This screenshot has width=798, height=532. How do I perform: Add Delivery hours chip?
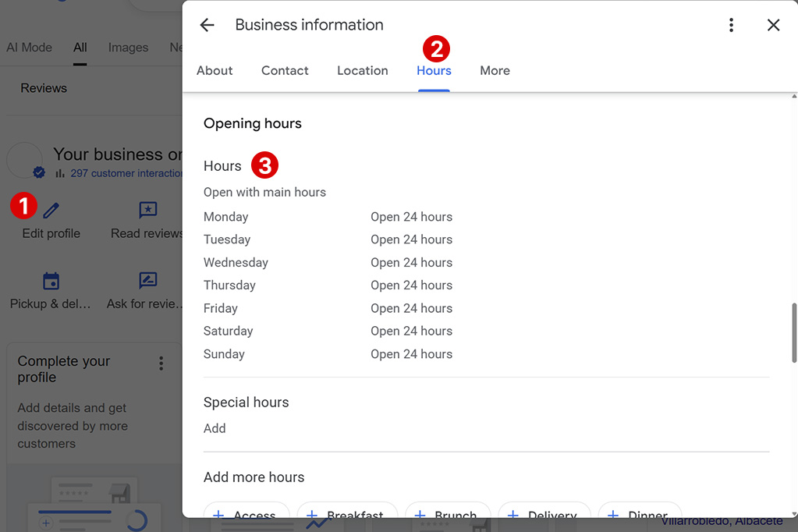[x=544, y=511]
